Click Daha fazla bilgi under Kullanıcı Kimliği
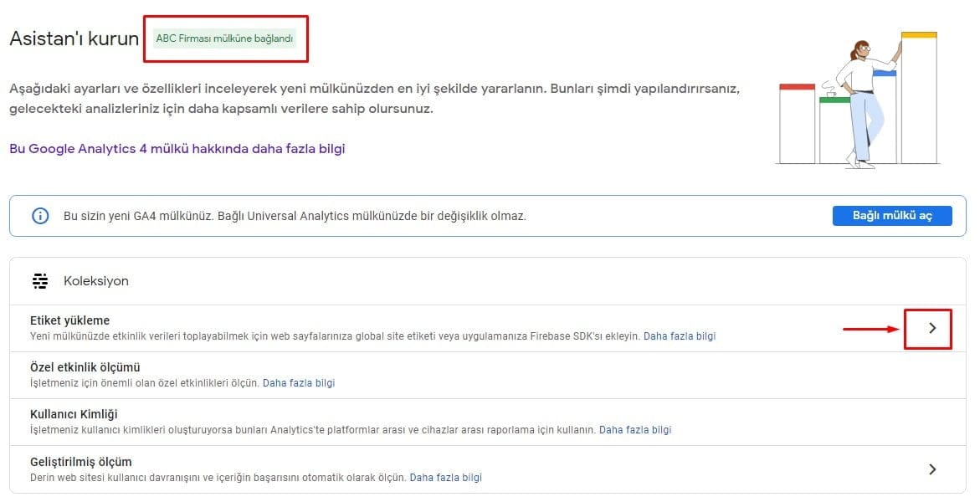 click(635, 430)
